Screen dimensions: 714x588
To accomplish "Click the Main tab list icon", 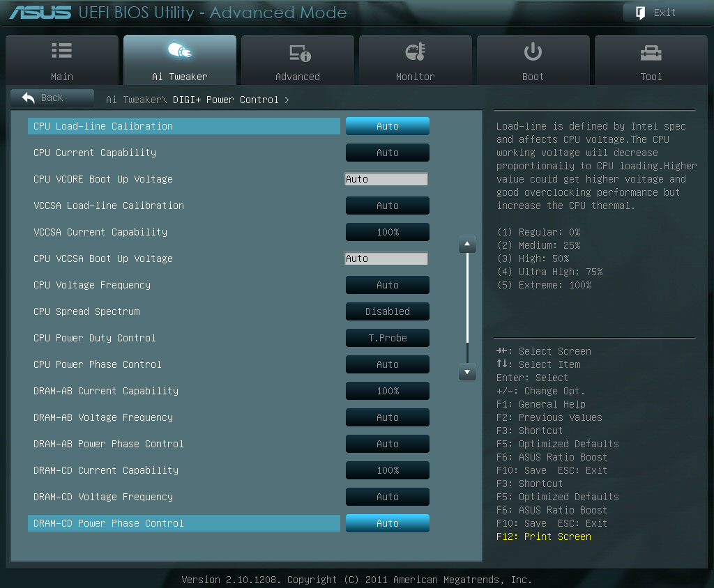I will tap(61, 52).
